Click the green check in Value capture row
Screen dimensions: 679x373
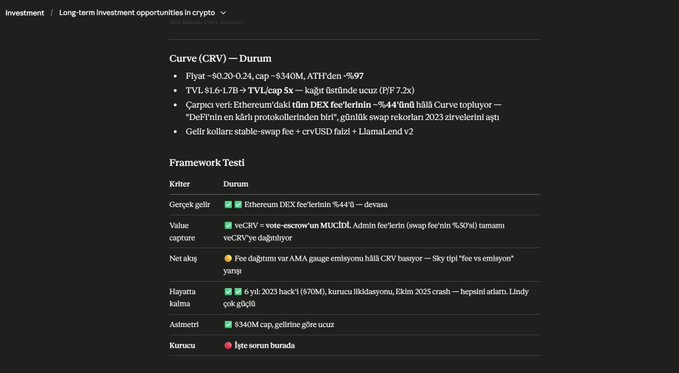(x=228, y=225)
